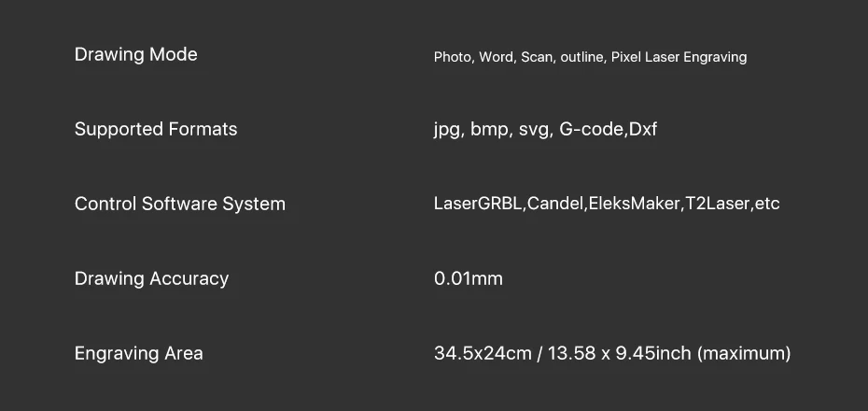This screenshot has width=868, height=411.
Task: Click the (maximum) text
Action: tap(744, 353)
